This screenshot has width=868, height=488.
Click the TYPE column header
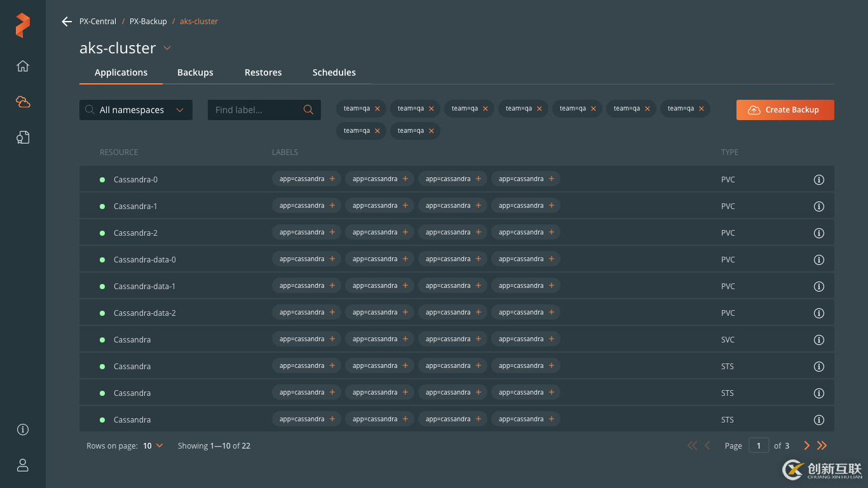(x=729, y=152)
